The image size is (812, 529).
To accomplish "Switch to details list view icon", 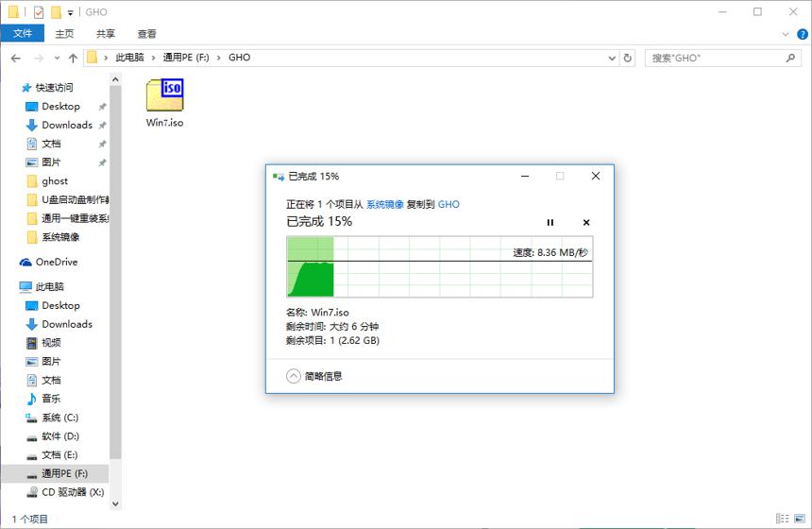I will [782, 518].
